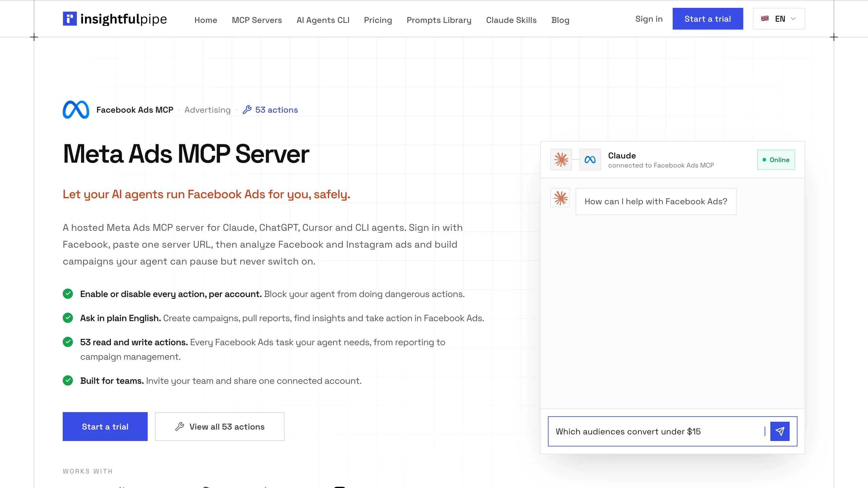Click Start a trial in the header
This screenshot has width=868, height=488.
tap(708, 18)
